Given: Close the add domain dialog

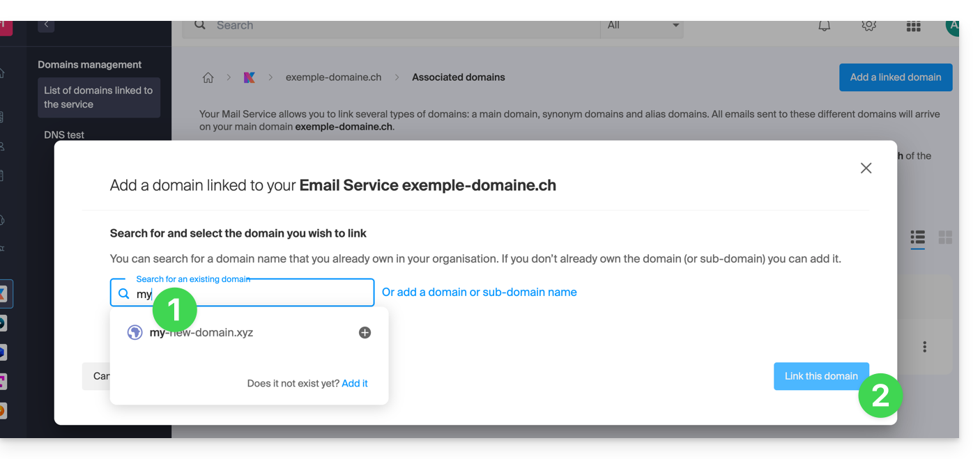Looking at the screenshot, I should coord(866,168).
